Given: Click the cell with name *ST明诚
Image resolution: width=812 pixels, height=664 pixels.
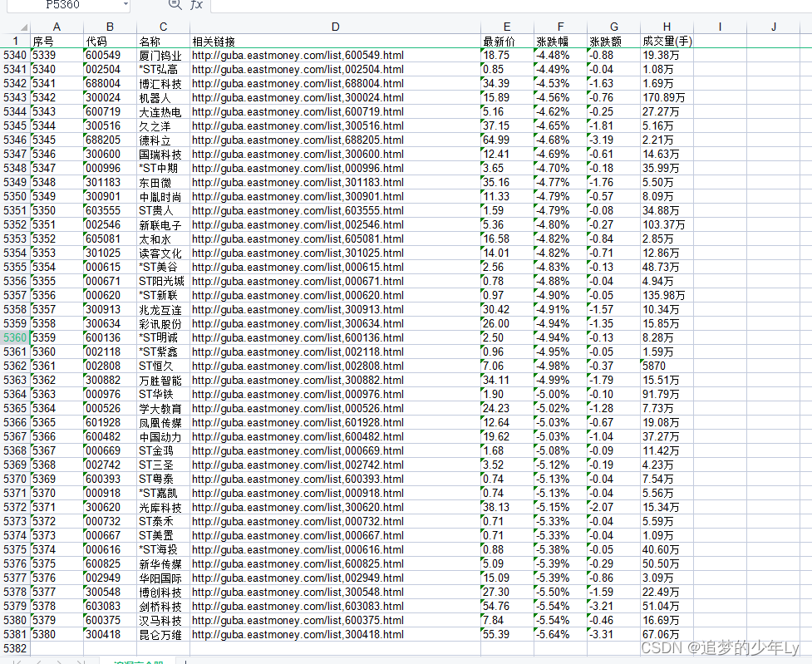Looking at the screenshot, I should 163,337.
